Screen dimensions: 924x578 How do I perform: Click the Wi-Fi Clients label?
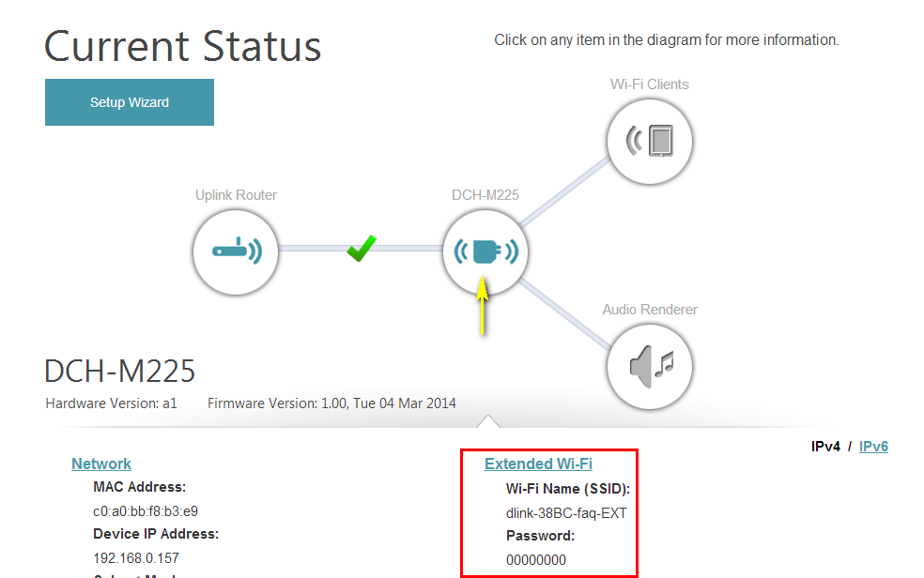pyautogui.click(x=649, y=84)
